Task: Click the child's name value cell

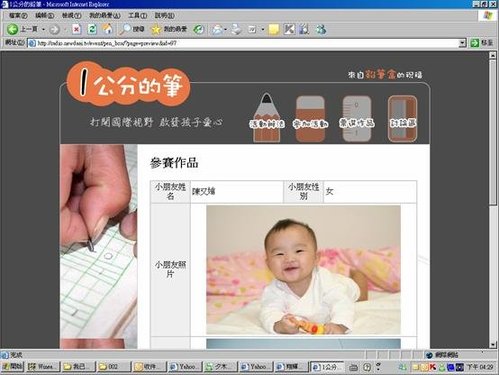Action: pyautogui.click(x=237, y=192)
